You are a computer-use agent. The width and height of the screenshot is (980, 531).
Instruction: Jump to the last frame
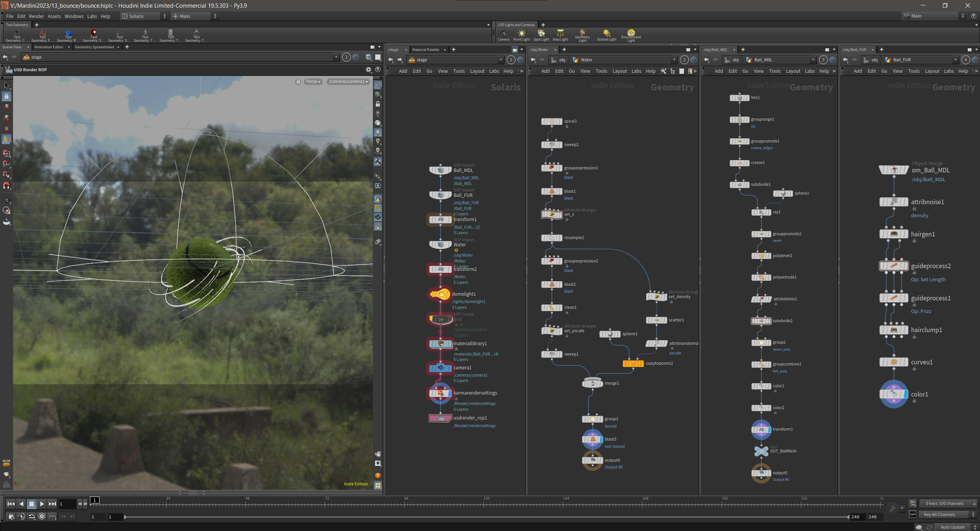[x=52, y=504]
